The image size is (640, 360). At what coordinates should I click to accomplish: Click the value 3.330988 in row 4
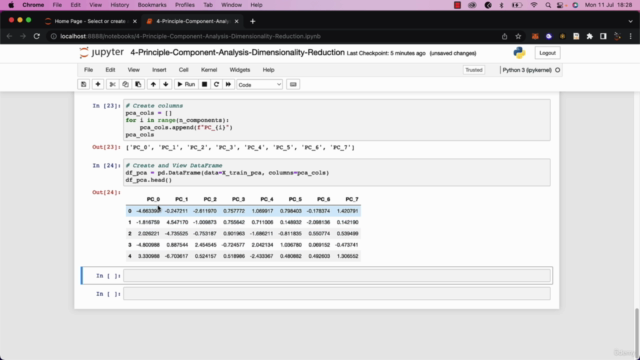pyautogui.click(x=149, y=256)
